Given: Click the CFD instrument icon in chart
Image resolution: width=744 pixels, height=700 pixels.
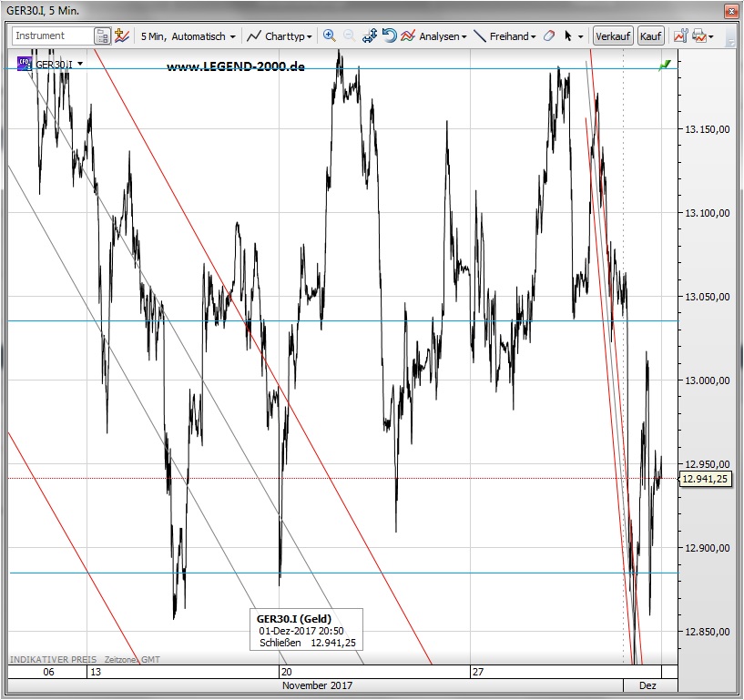Looking at the screenshot, I should [25, 63].
